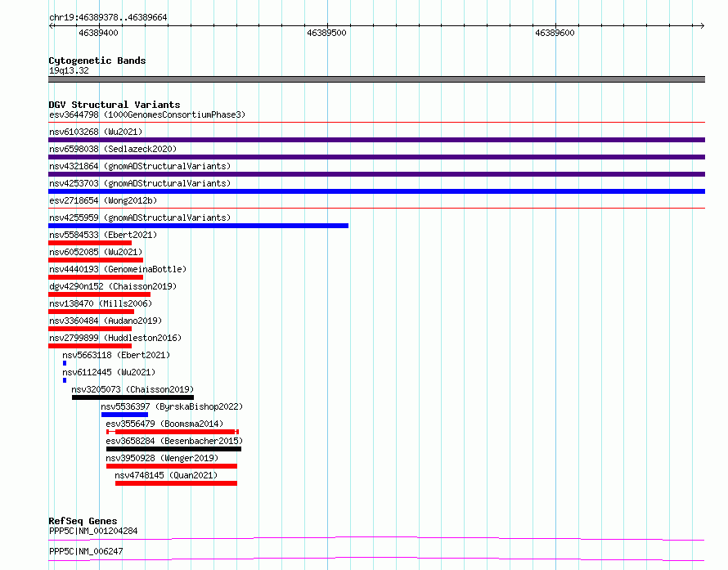Viewport: 728px width, 570px height.
Task: Click the 46389600 ruler position label
Action: [x=555, y=33]
